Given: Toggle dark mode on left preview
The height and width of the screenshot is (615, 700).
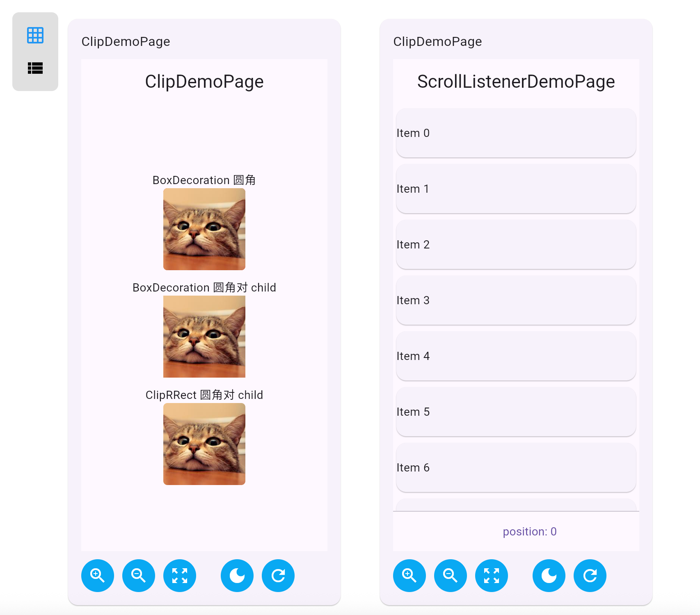Looking at the screenshot, I should (237, 576).
